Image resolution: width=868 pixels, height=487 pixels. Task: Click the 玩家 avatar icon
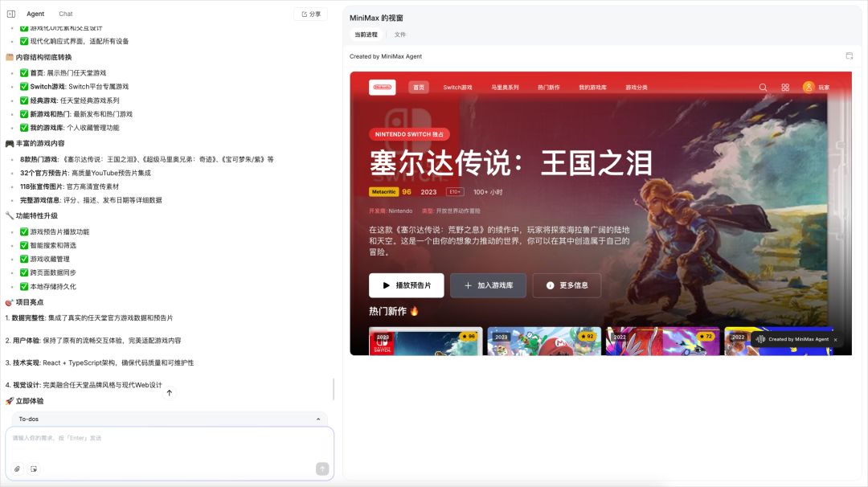(809, 88)
